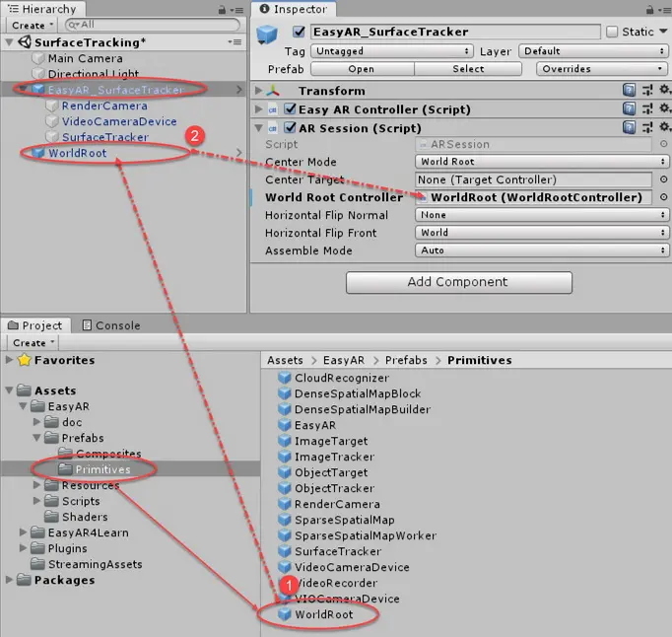
Task: Select the SparseSpatialMap prefab
Action: tap(336, 520)
